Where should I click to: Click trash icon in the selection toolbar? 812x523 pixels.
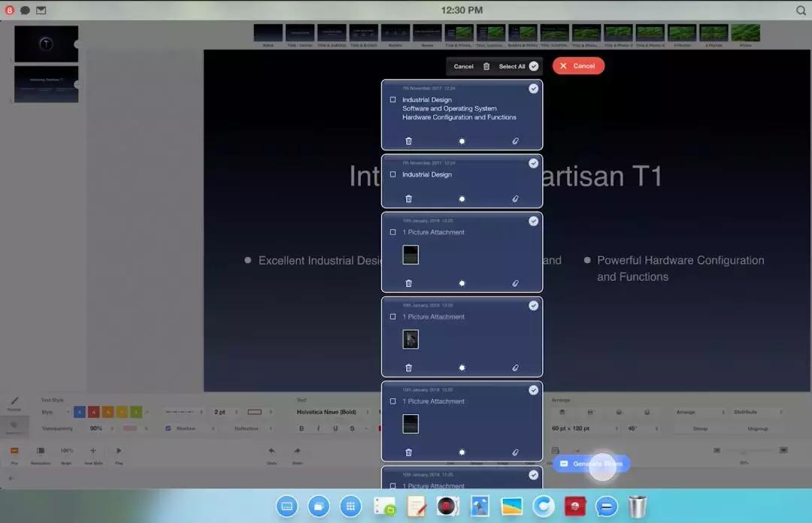point(486,66)
